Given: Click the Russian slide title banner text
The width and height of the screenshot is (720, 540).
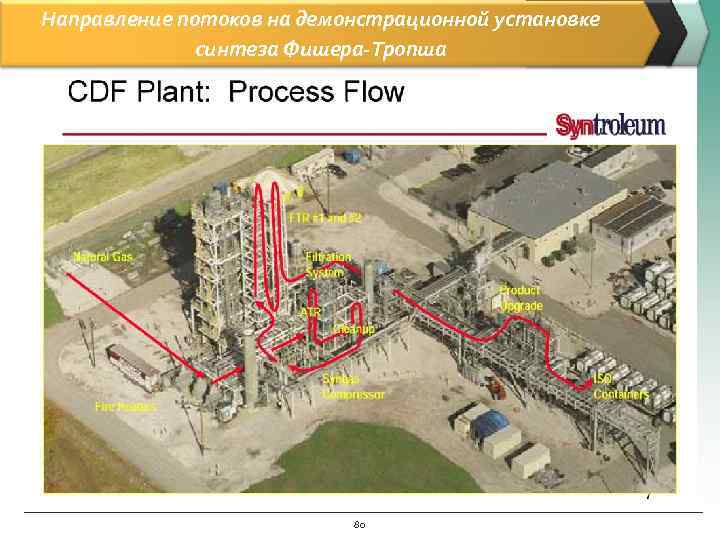Looking at the screenshot, I should pos(321,34).
